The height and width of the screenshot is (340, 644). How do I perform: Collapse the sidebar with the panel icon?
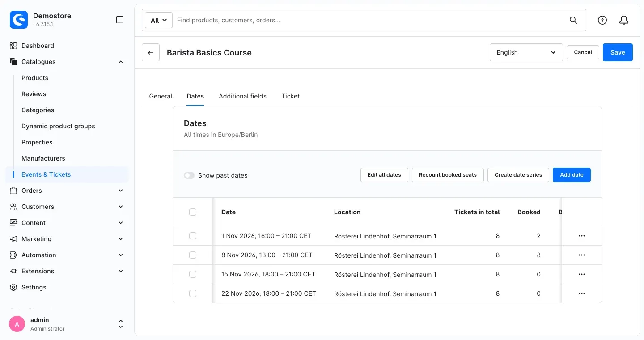(120, 20)
